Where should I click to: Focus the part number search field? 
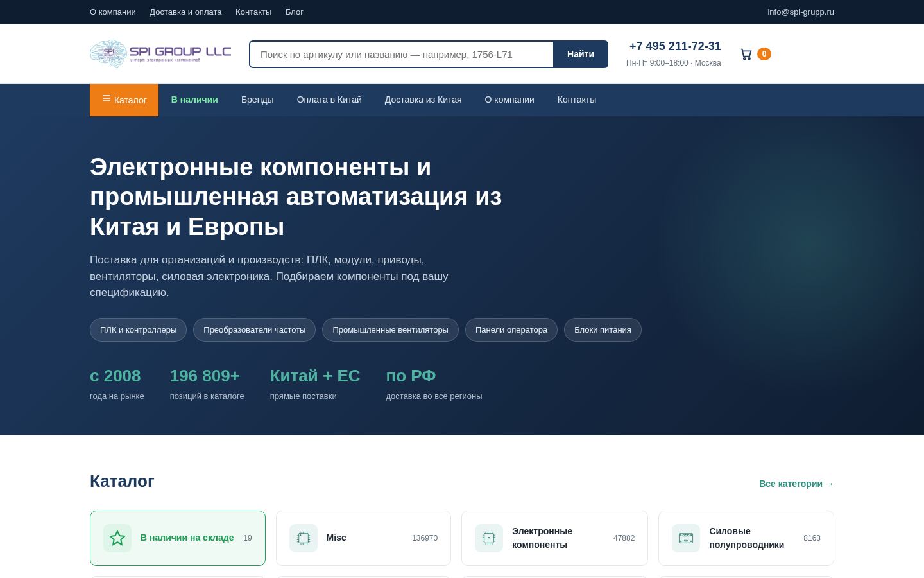coord(402,54)
